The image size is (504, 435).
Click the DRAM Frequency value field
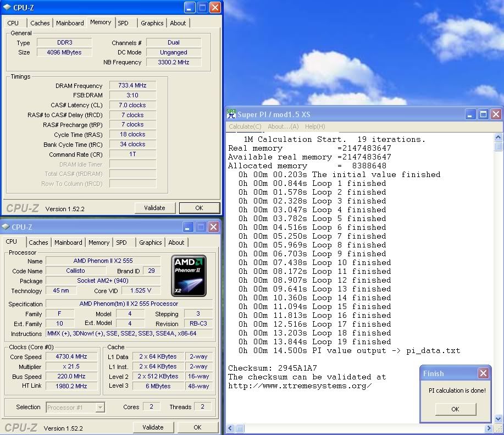click(132, 86)
